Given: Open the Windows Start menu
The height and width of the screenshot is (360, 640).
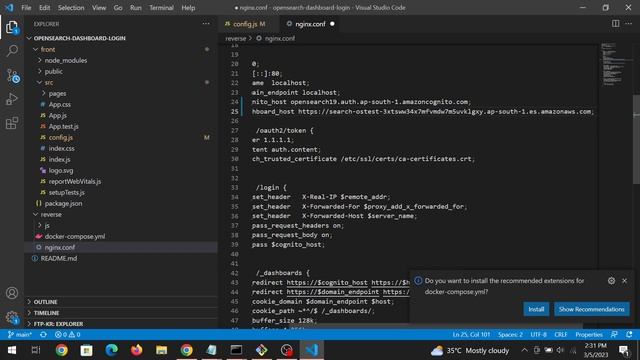Looking at the screenshot, I should (x=12, y=350).
